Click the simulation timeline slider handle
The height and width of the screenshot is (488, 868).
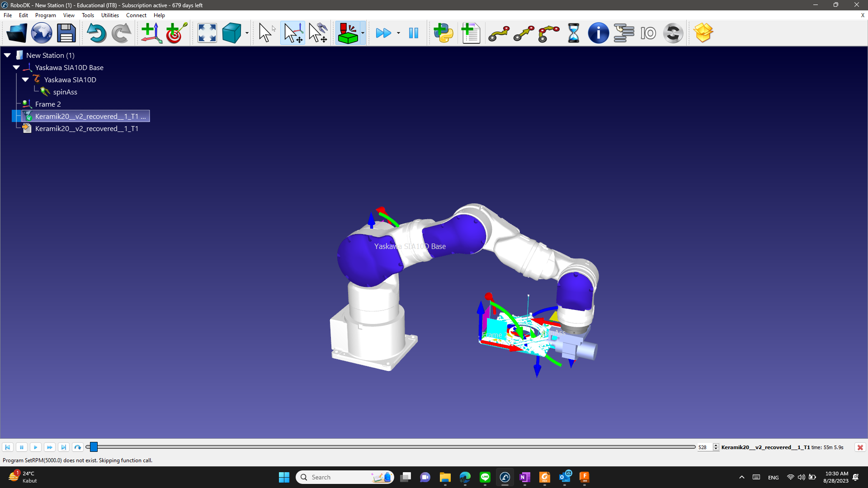pos(94,447)
